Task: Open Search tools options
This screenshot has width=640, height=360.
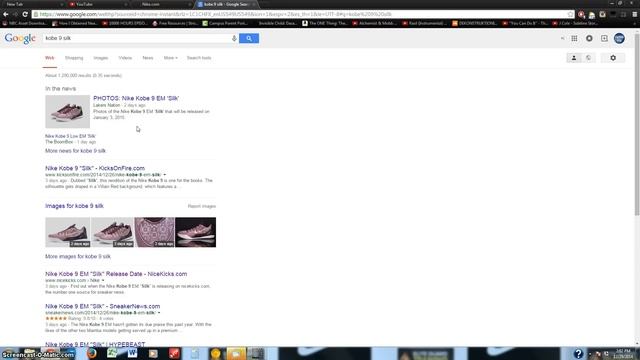Action: tap(199, 58)
